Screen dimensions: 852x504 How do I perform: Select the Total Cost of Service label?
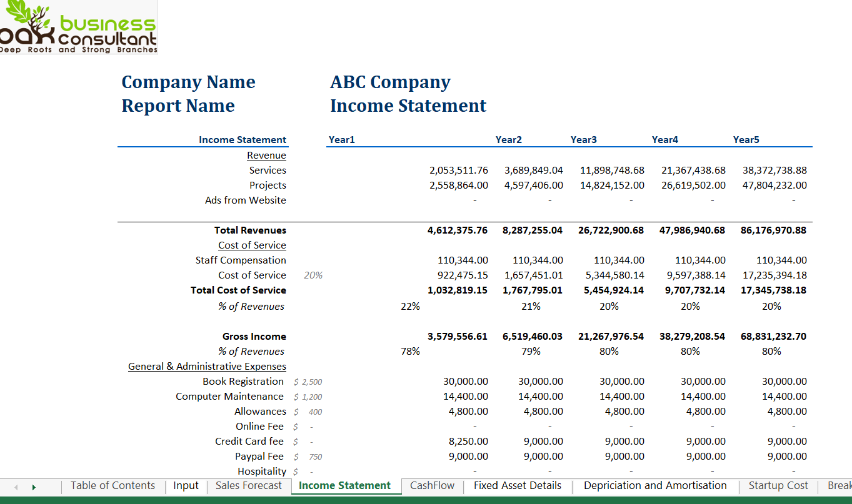coord(238,290)
